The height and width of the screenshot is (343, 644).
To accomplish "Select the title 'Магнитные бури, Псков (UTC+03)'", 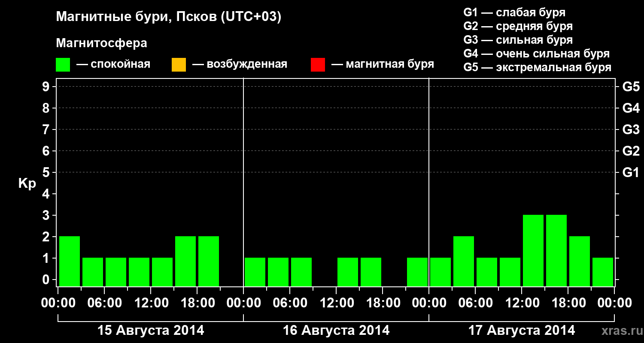I will [169, 17].
